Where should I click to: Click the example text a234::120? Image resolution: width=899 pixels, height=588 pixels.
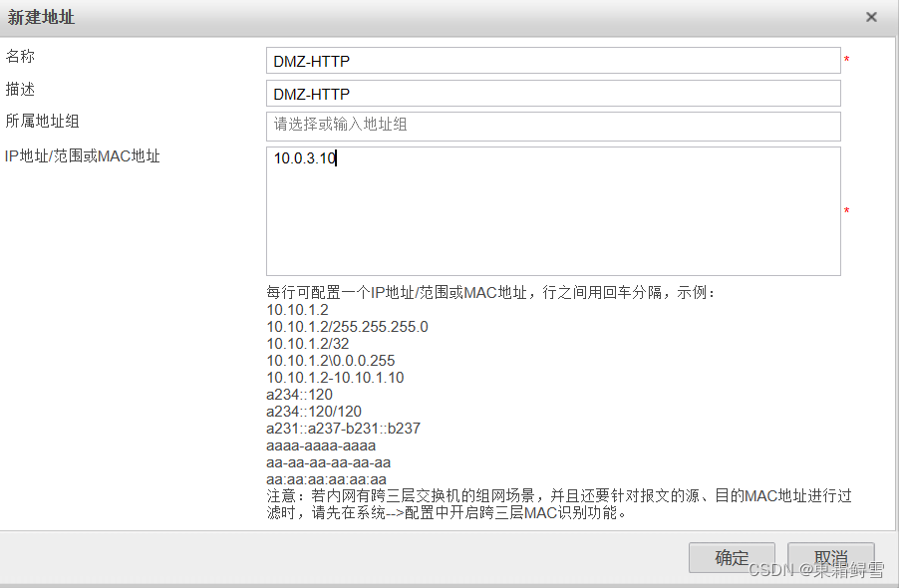click(299, 395)
